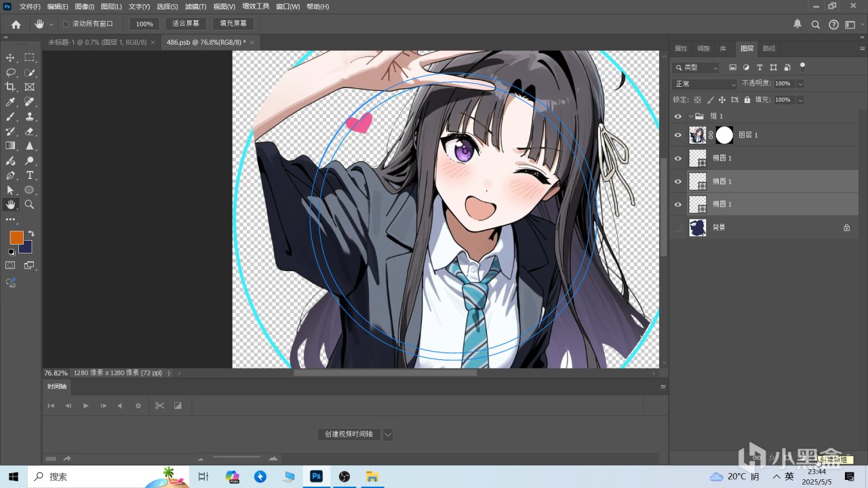Select the Brush tool
This screenshot has height=488, width=868.
click(x=10, y=117)
